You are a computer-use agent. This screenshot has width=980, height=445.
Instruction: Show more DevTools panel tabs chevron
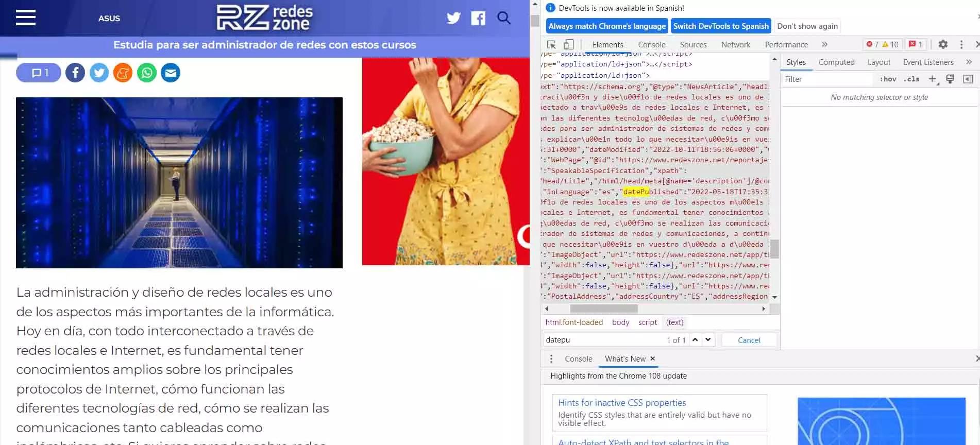click(x=824, y=44)
